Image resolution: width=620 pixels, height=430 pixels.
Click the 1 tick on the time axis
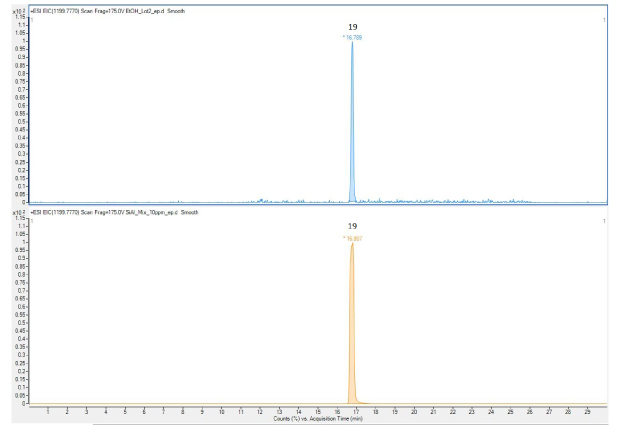coord(48,412)
